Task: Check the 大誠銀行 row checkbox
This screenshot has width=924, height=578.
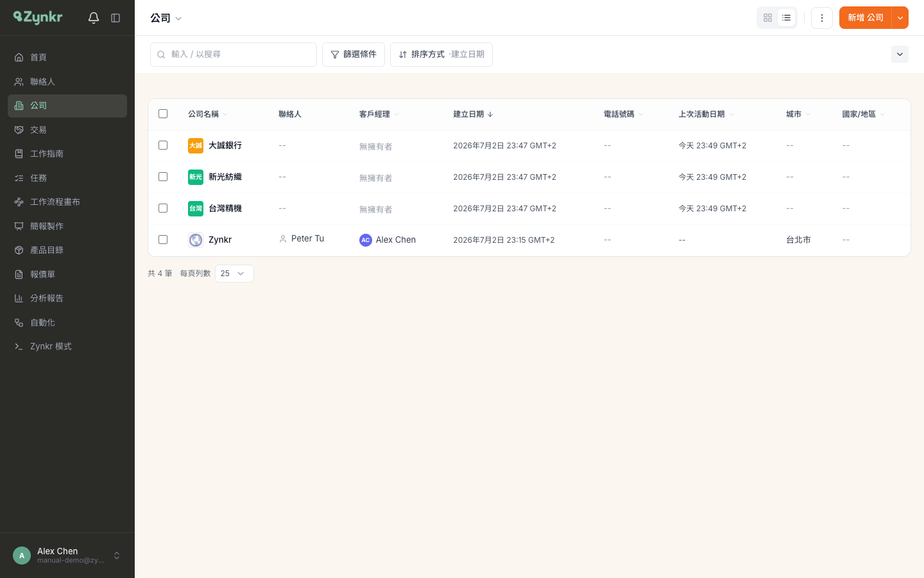Action: (163, 145)
